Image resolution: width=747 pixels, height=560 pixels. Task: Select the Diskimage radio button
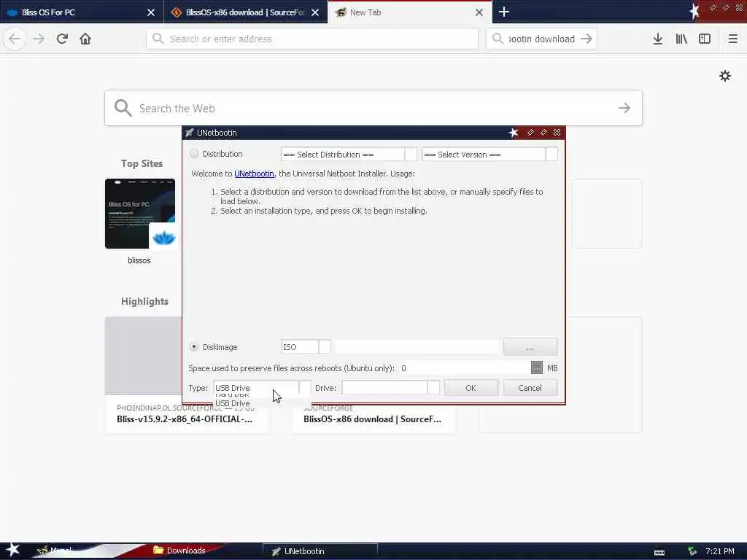(194, 346)
